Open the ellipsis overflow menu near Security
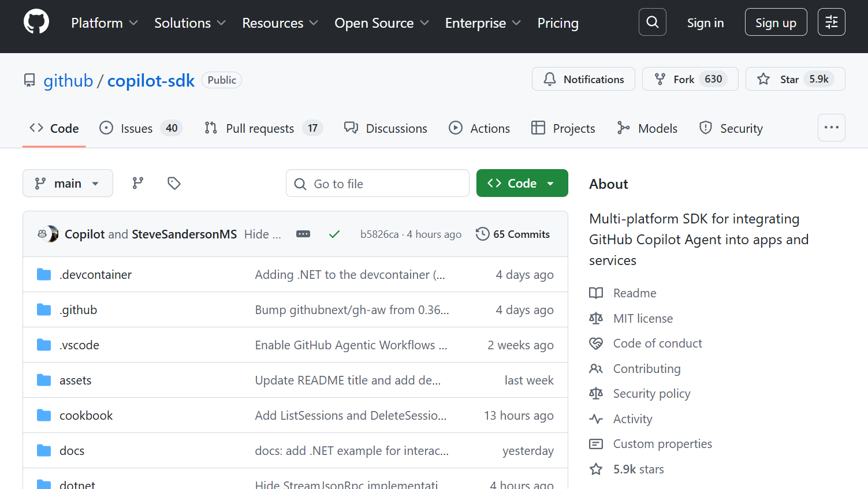868x489 pixels. point(831,128)
